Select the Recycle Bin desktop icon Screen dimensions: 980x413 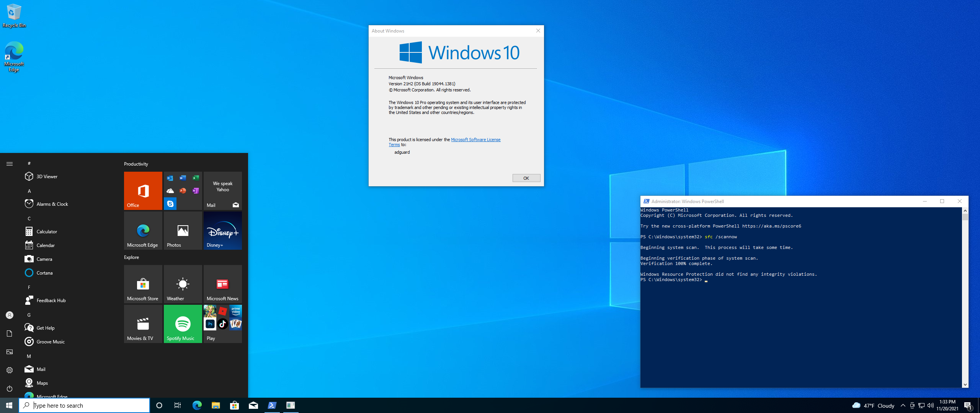pos(14,16)
